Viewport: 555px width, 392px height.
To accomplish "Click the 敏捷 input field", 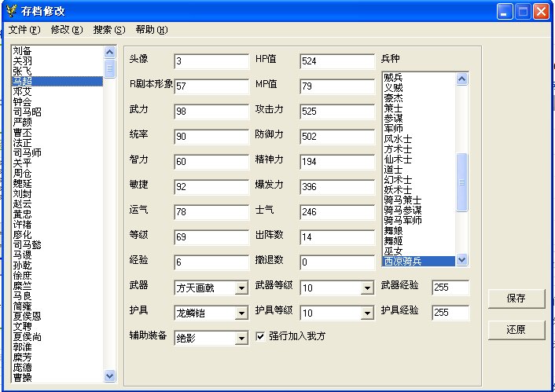I will pos(211,187).
